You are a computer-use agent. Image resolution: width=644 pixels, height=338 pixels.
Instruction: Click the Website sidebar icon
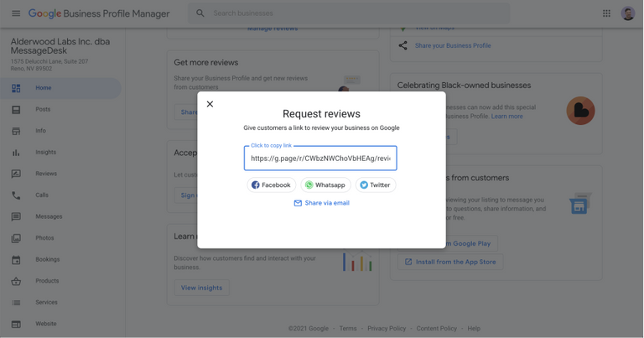tap(16, 324)
